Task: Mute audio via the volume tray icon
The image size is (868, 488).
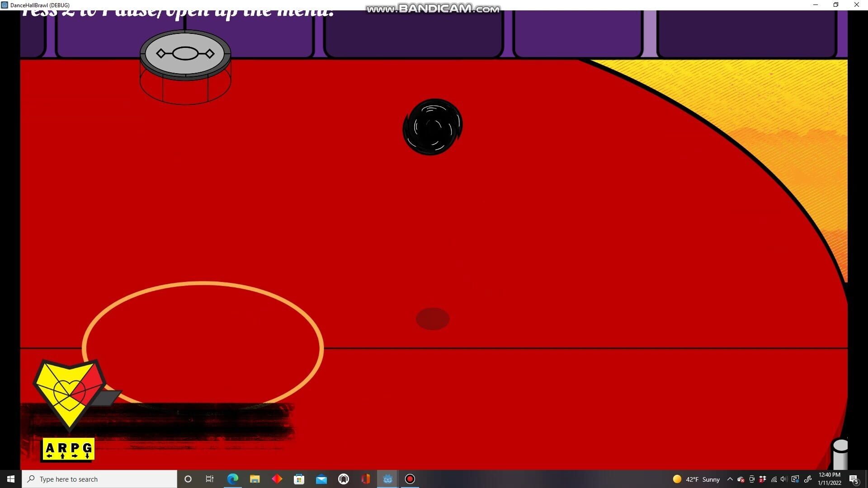Action: (783, 479)
